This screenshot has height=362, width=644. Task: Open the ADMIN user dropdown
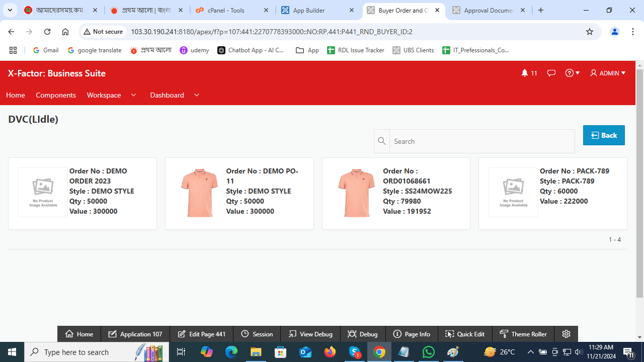607,73
